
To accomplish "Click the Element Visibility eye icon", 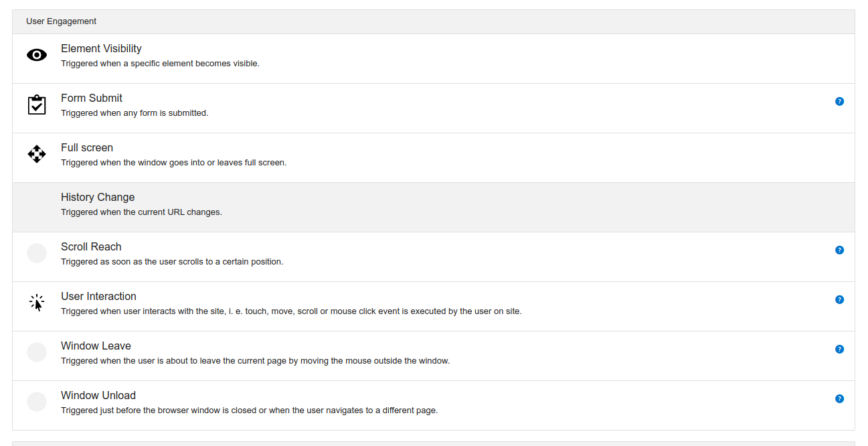I will click(37, 56).
